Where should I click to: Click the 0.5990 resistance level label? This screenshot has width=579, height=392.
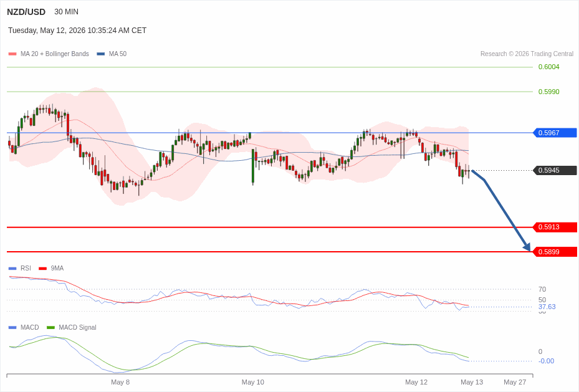click(x=548, y=92)
